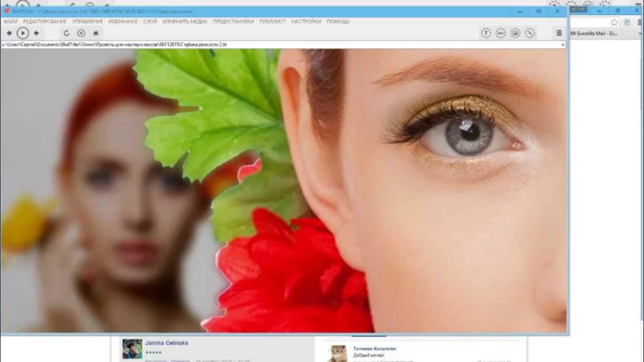This screenshot has width=644, height=362.
Task: Open the НАСТРОЙКИ menu
Action: [306, 22]
